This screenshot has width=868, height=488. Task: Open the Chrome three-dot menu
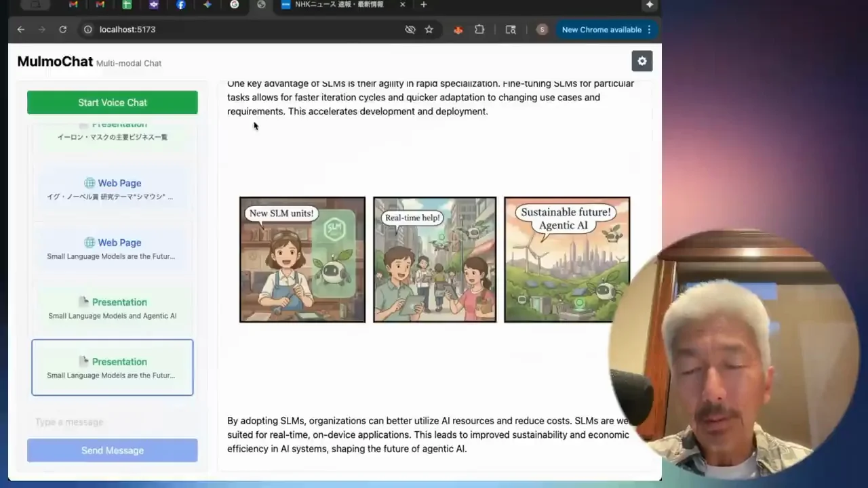(649, 30)
